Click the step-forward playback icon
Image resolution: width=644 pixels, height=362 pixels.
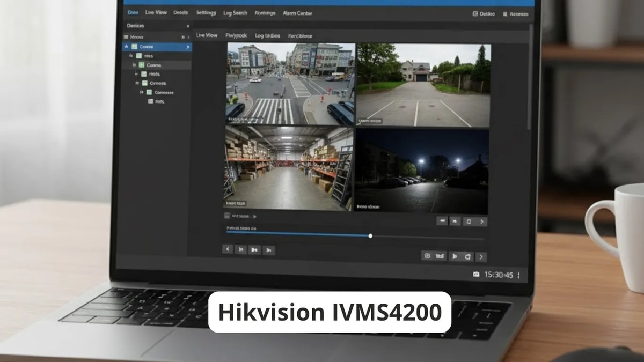tap(269, 250)
